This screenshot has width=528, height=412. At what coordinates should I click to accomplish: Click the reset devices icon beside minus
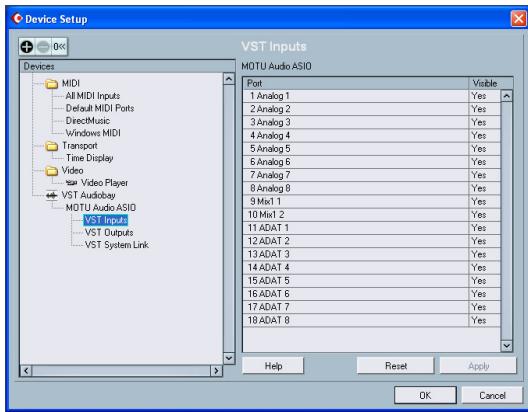(x=59, y=46)
